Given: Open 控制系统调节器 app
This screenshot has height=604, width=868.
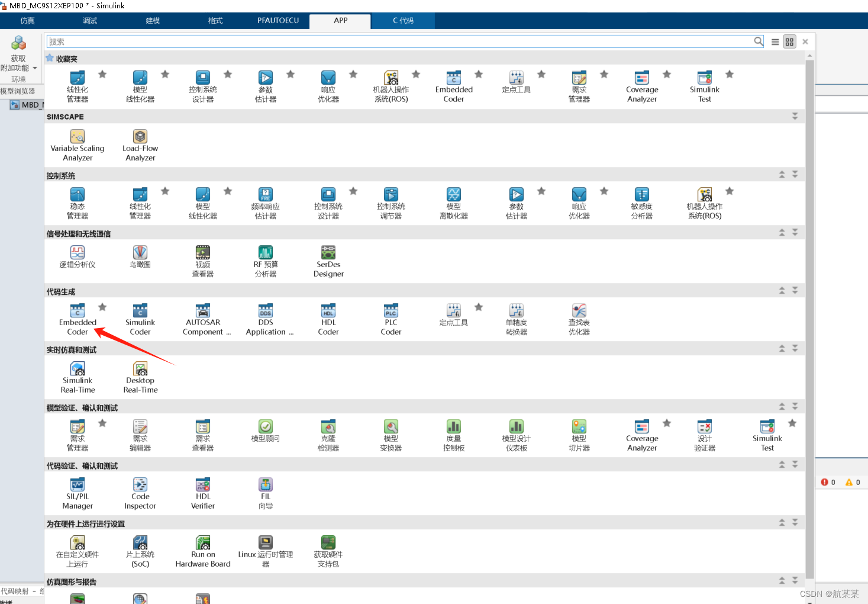Looking at the screenshot, I should pos(391,203).
